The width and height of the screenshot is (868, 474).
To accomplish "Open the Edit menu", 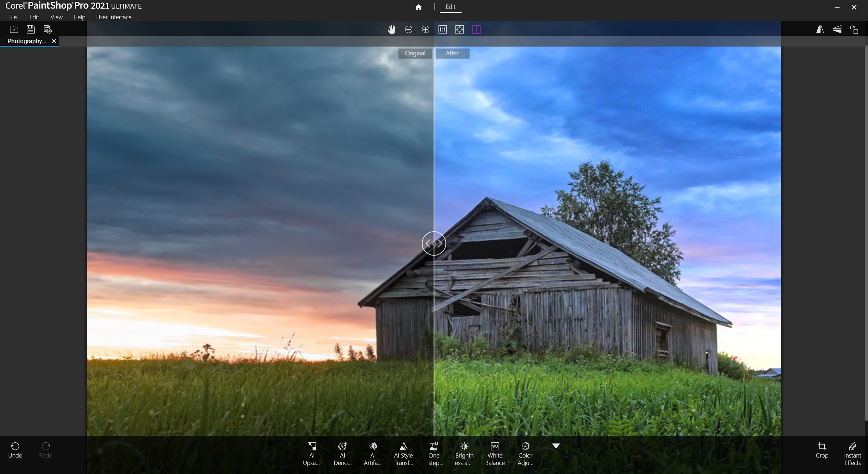I will pos(33,17).
